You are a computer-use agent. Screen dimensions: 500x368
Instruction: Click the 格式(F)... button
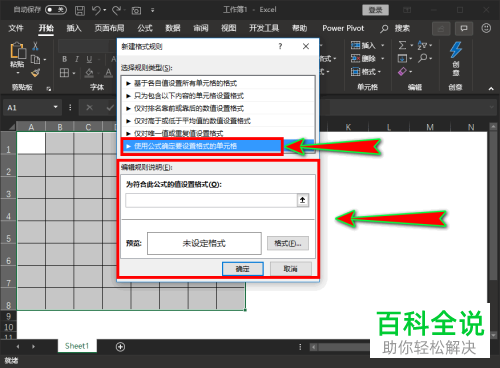tap(288, 243)
